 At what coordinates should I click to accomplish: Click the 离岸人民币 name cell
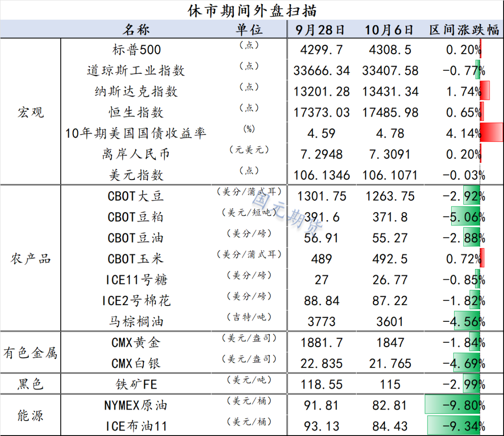[136, 154]
